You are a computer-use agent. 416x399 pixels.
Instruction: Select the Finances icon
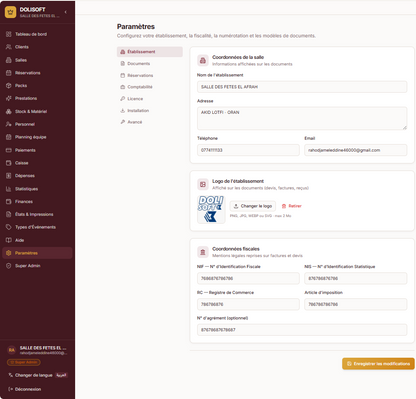[9, 202]
